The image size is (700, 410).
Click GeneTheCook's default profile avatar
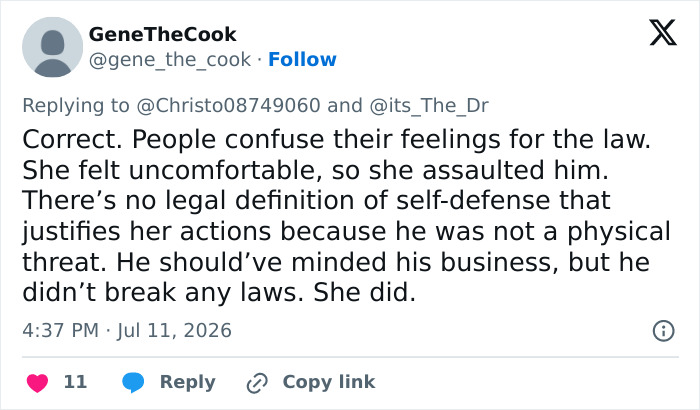pos(53,47)
